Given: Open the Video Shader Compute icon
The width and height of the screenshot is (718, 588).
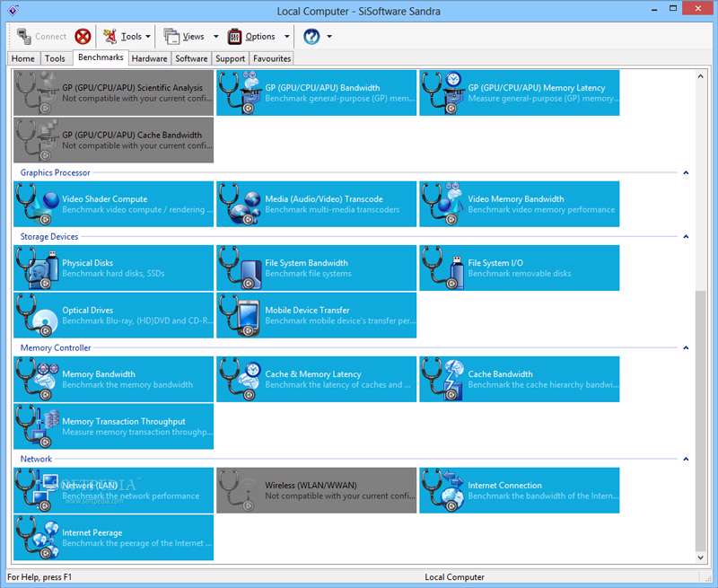Looking at the screenshot, I should (x=38, y=205).
